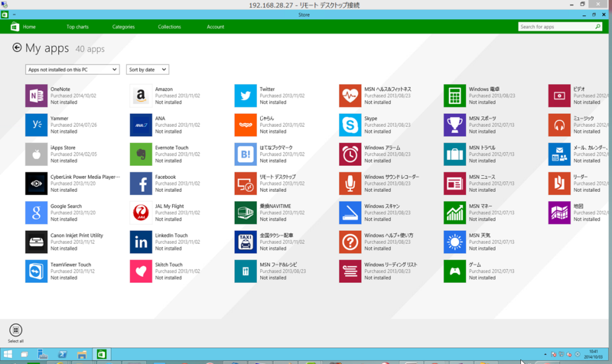Click the Store icon in the title bar
612x364 pixels.
[x=5, y=15]
